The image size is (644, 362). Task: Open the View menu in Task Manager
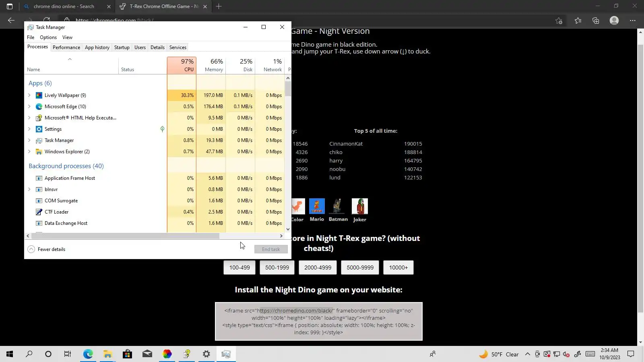click(67, 37)
